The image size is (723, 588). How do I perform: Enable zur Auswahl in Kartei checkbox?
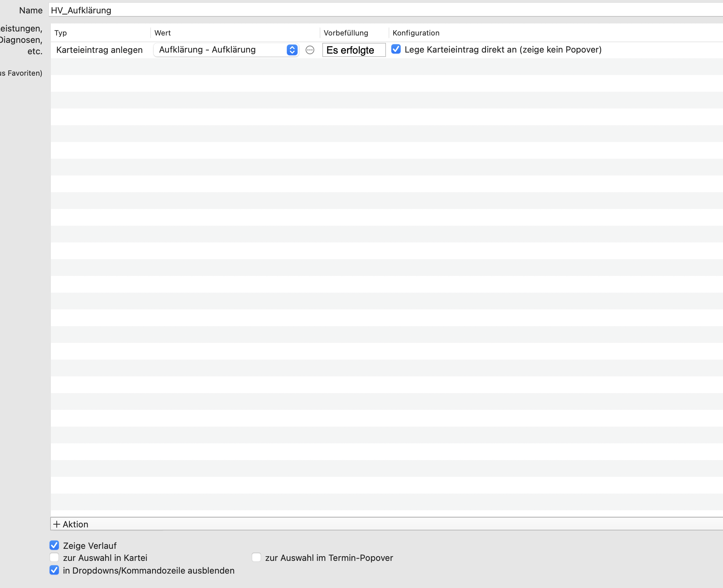[54, 558]
